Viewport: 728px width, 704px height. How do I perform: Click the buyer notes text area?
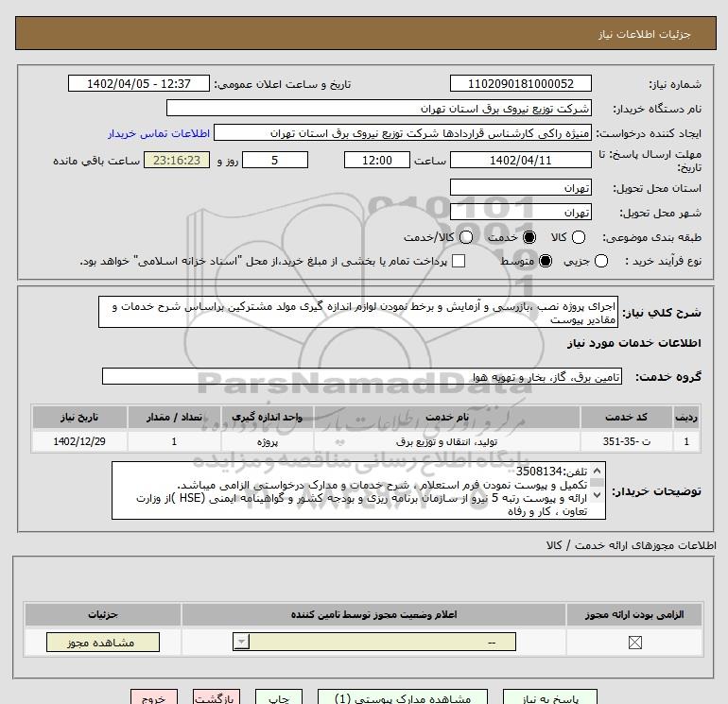pyautogui.click(x=358, y=490)
